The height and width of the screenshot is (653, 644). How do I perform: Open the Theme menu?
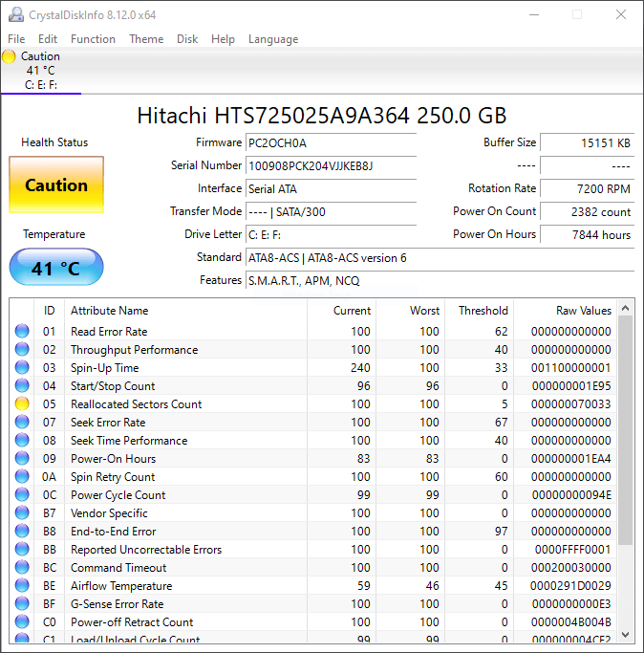coord(146,39)
